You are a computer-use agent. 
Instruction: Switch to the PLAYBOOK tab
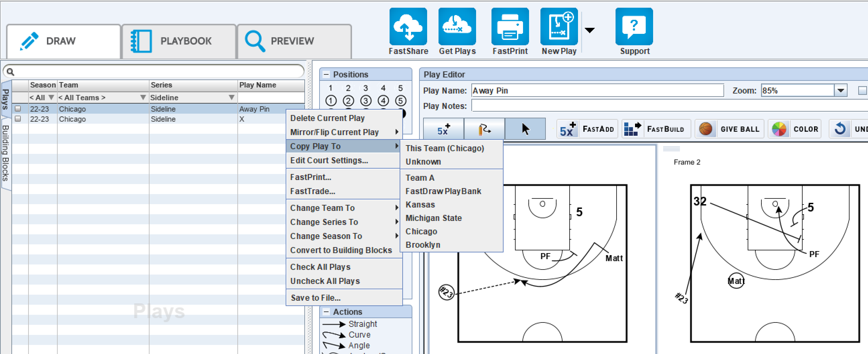point(179,42)
